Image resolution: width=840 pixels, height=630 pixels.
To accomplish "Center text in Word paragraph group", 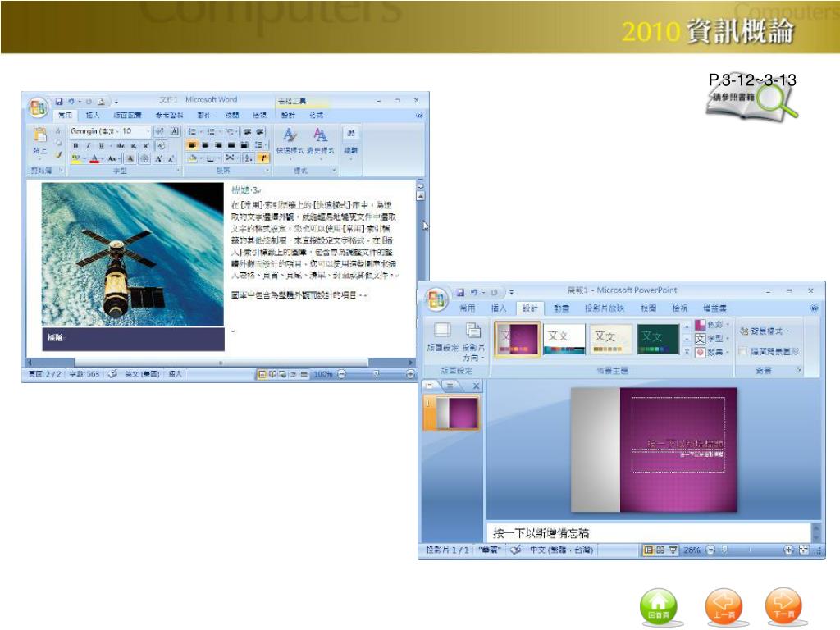I will click(x=205, y=144).
